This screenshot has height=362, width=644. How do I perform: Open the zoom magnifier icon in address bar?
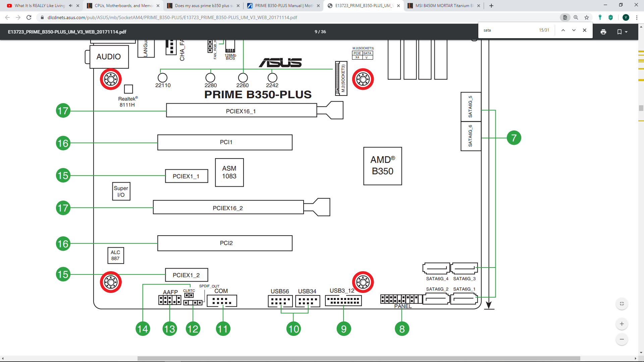576,17
